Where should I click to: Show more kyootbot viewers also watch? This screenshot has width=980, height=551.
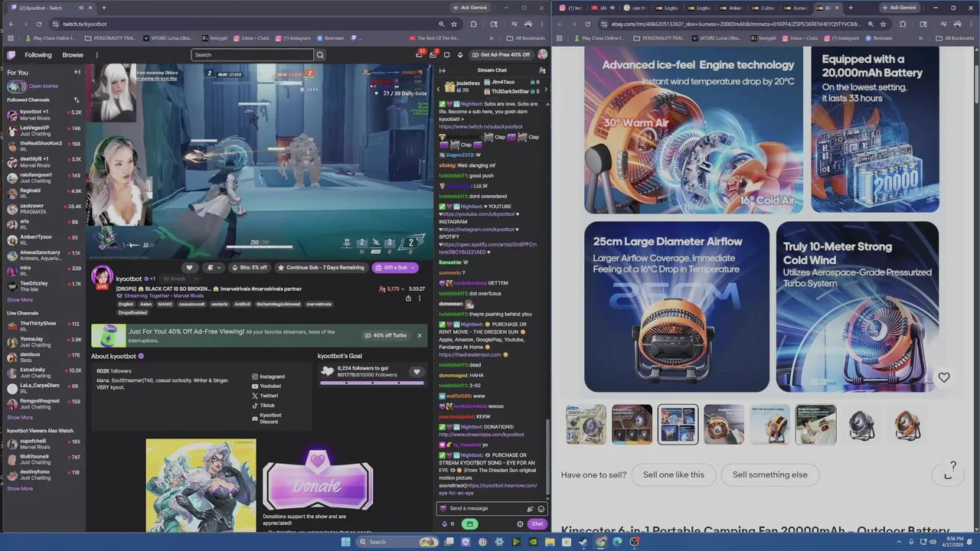[x=20, y=488]
